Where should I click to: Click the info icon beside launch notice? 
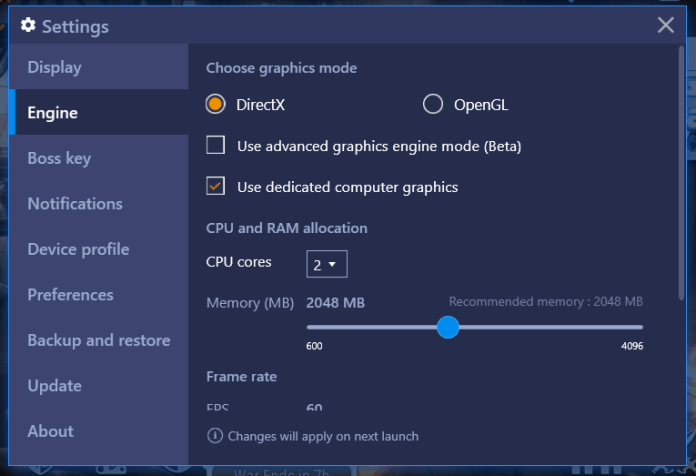click(x=214, y=436)
